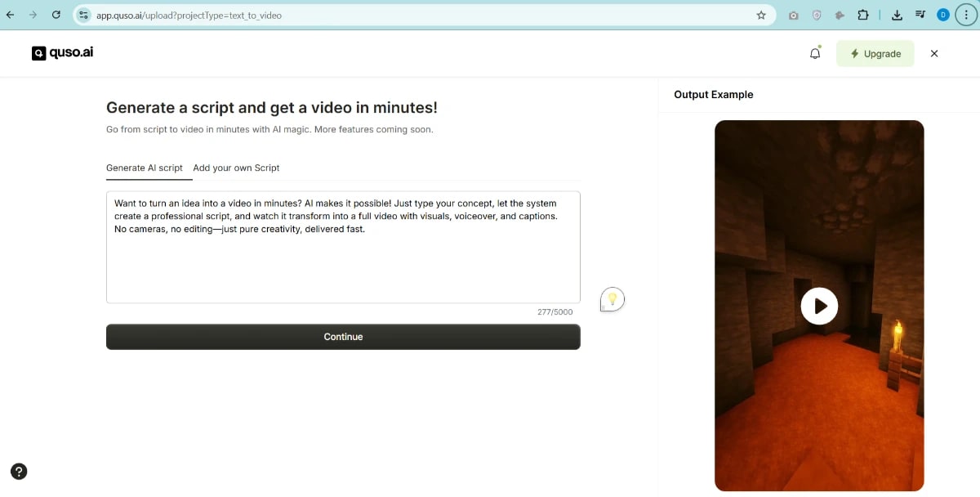Click the Upgrade button
This screenshot has height=497, width=980.
pyautogui.click(x=875, y=52)
